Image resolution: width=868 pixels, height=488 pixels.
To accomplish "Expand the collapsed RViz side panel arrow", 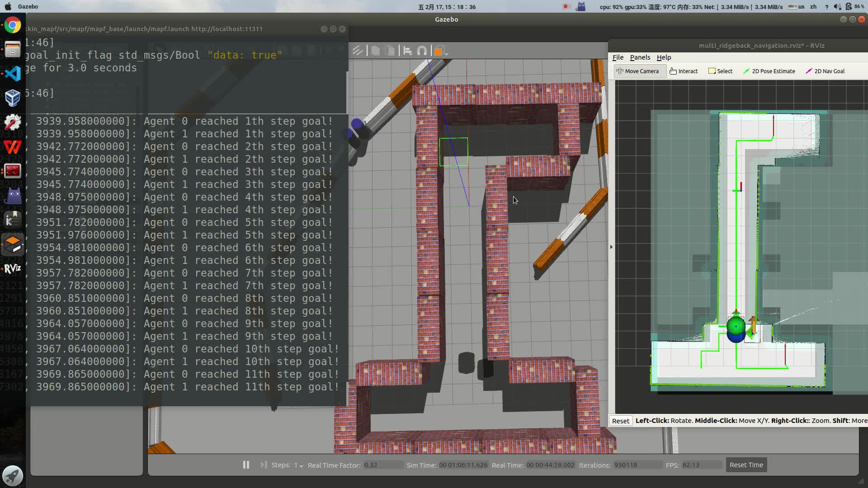I will [611, 247].
